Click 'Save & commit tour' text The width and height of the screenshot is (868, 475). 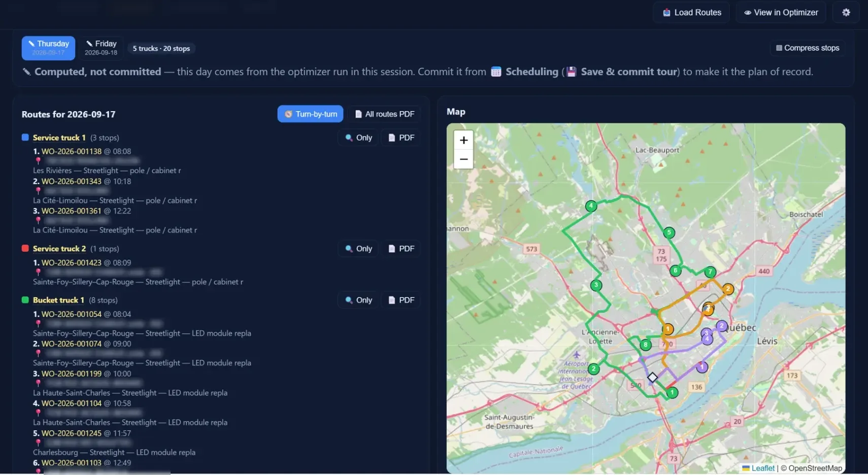point(629,72)
